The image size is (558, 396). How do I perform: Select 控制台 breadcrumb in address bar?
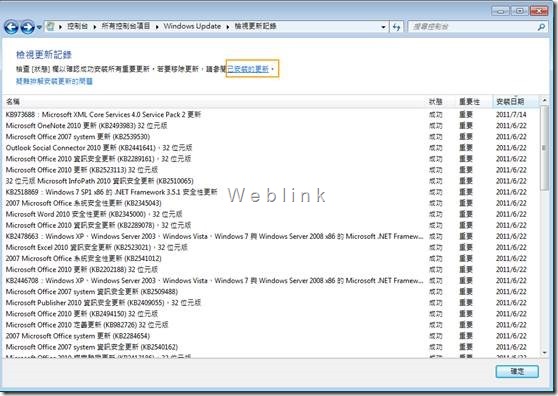pos(77,26)
